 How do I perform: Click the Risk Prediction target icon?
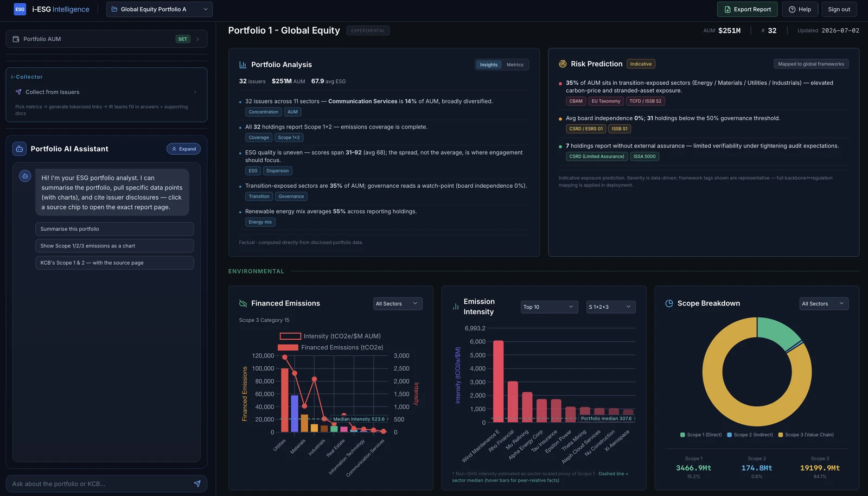[563, 64]
